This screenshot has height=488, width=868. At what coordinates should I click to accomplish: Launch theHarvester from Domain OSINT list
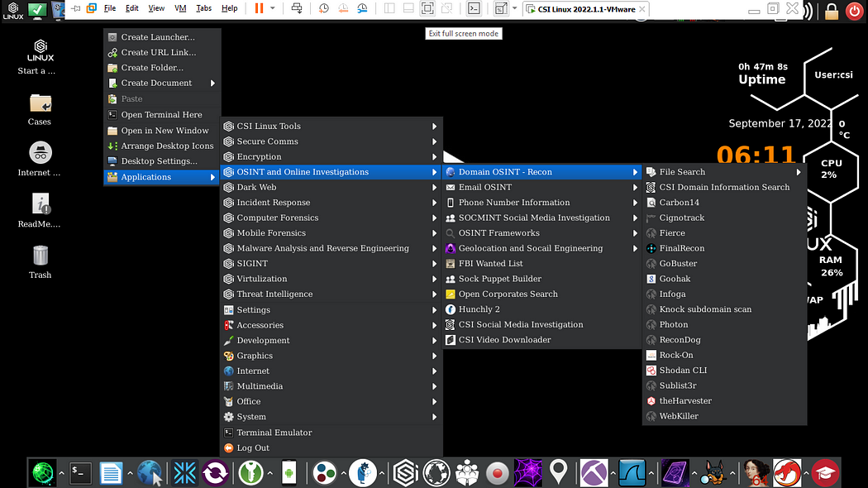pyautogui.click(x=725, y=401)
